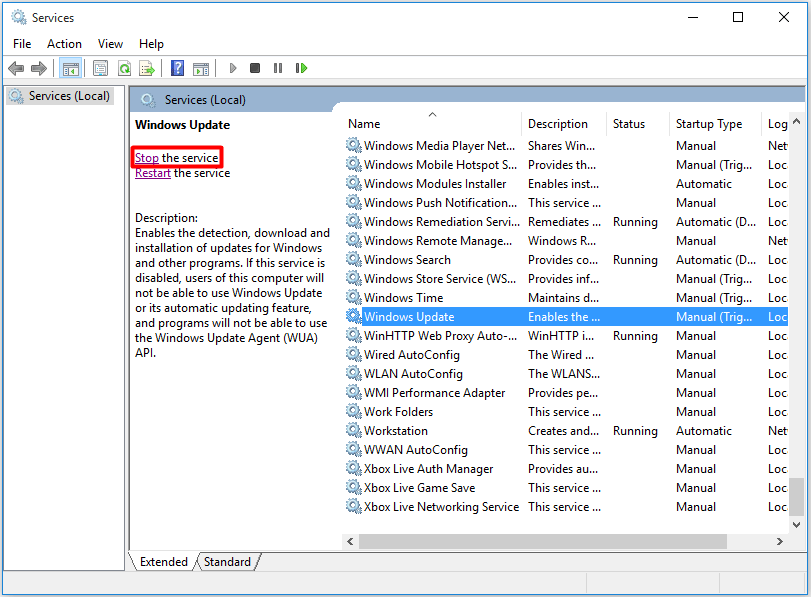Screen dimensions: 811x597
Task: Open the Action menu
Action: point(64,43)
